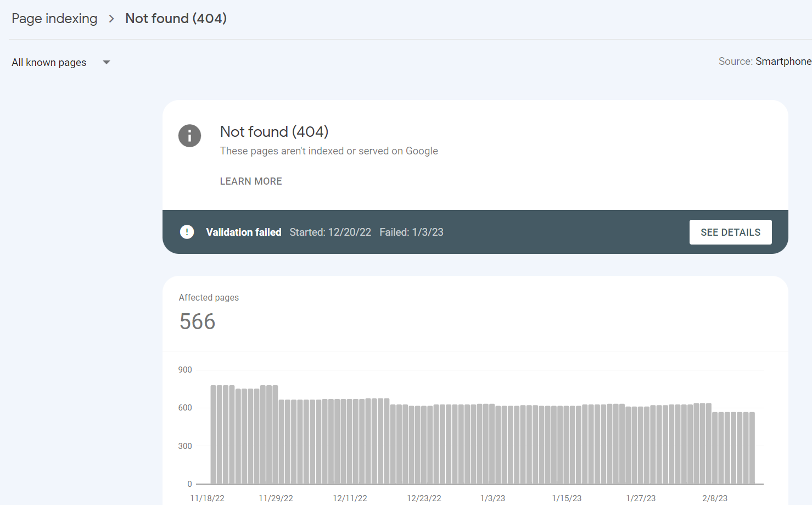This screenshot has width=812, height=505.
Task: Select the last bar in the chart
Action: click(752, 448)
